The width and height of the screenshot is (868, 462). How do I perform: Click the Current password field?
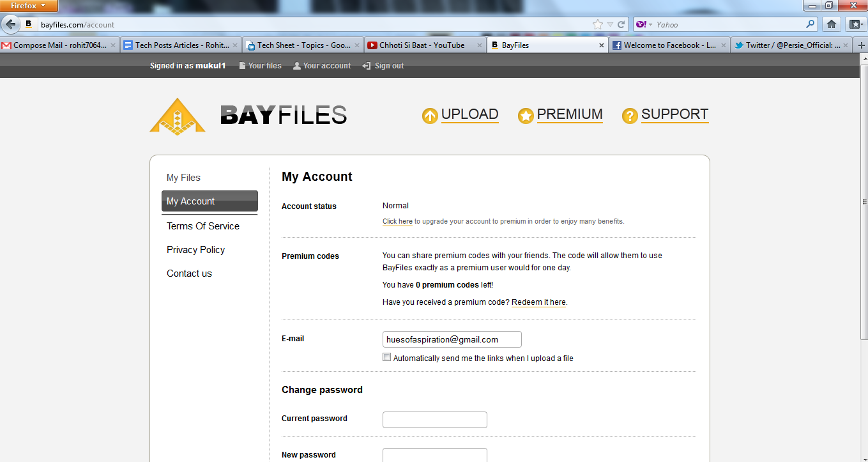(x=435, y=420)
